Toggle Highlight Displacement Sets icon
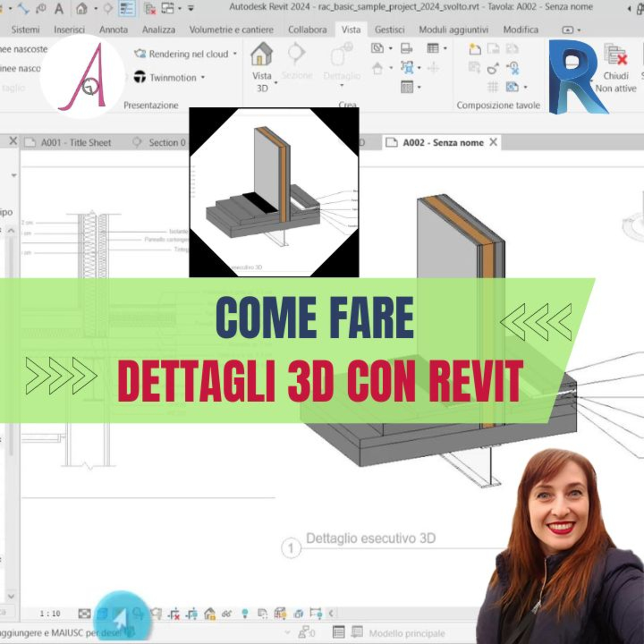Screen dimensions: 644x644 click(x=298, y=613)
